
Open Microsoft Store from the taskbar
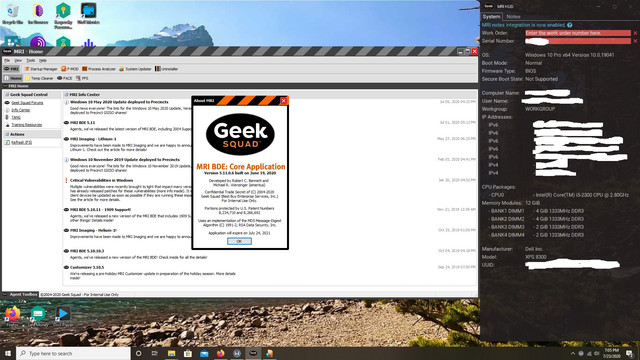pos(188,353)
